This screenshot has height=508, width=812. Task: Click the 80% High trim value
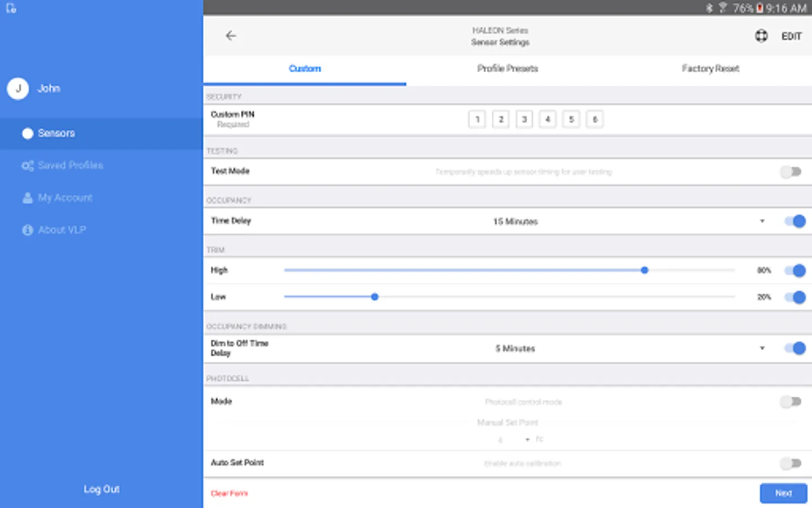(x=764, y=270)
